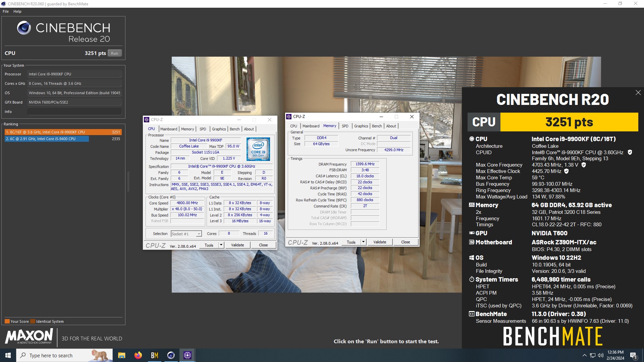Select the About tab in left CPU-Z window

(249, 129)
